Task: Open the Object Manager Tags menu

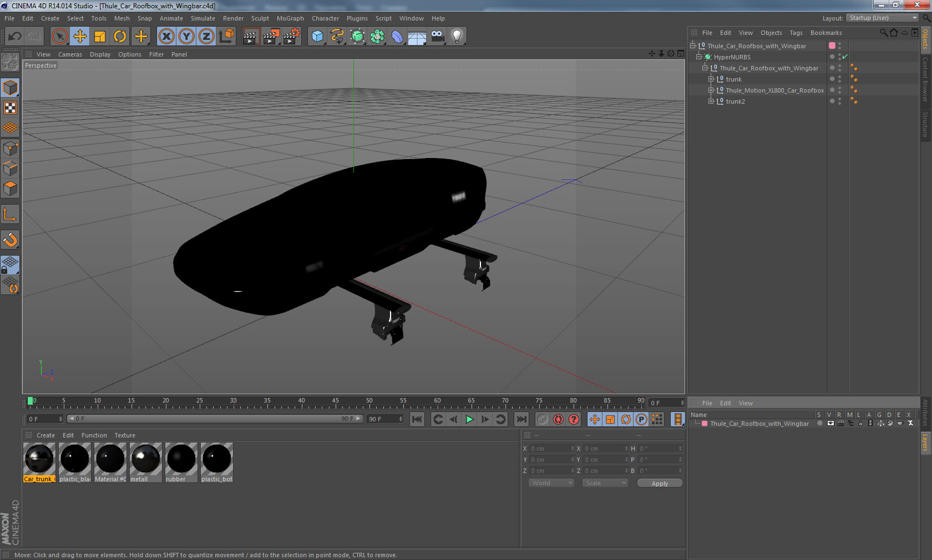Action: coord(796,33)
